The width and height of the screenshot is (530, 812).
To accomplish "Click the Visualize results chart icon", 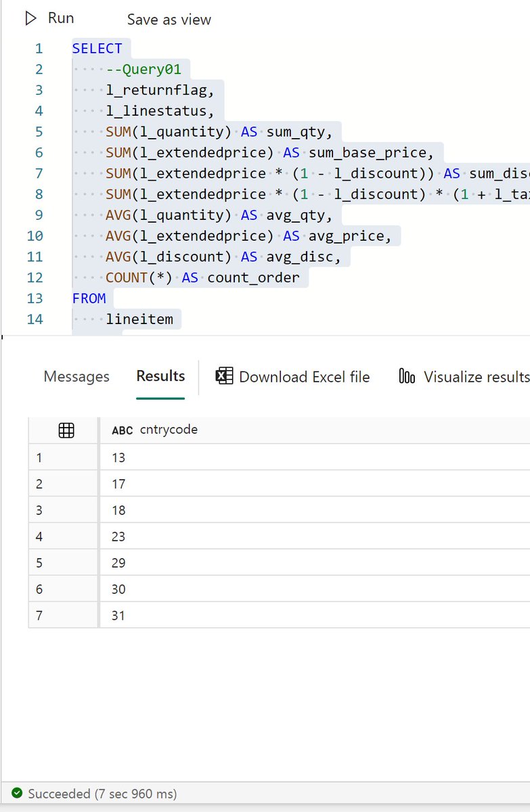I will tap(407, 376).
